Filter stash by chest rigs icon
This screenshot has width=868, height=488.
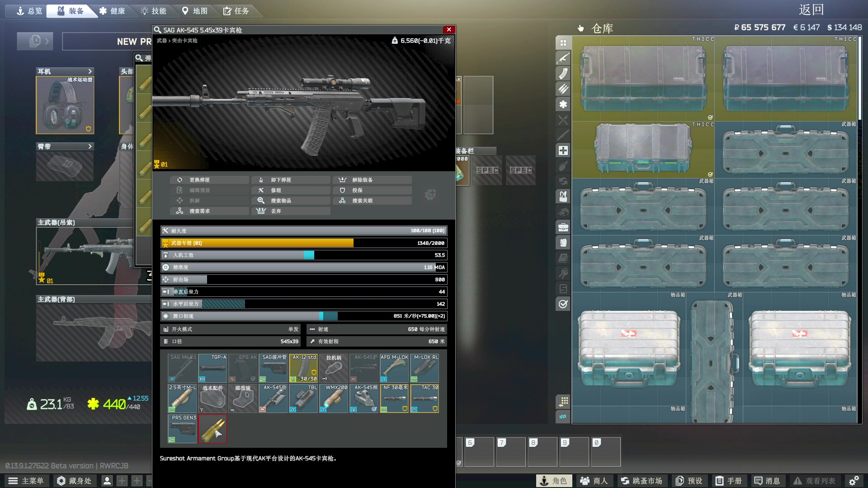coord(563,197)
